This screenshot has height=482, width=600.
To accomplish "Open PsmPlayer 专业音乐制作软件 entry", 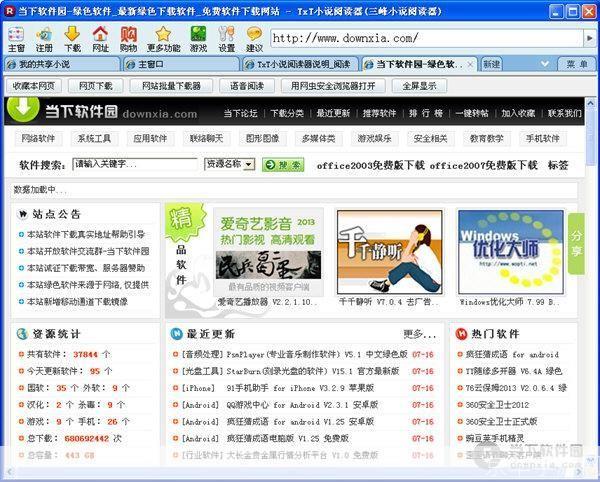I will click(x=295, y=354).
